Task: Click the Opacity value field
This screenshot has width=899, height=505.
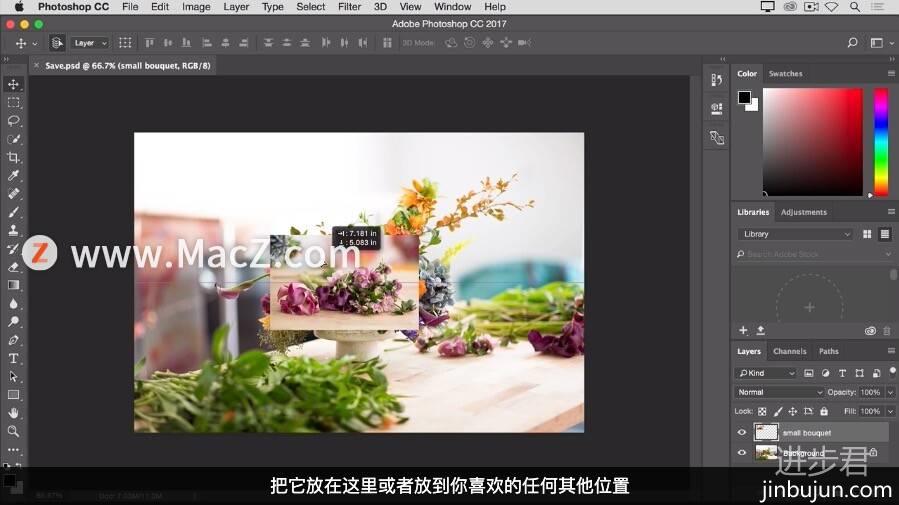Action: tap(870, 393)
